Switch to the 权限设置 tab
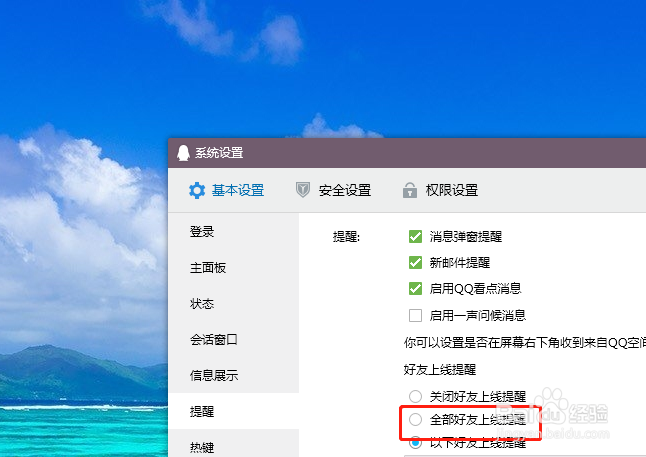Viewport: 646px width, 457px height. (x=440, y=190)
